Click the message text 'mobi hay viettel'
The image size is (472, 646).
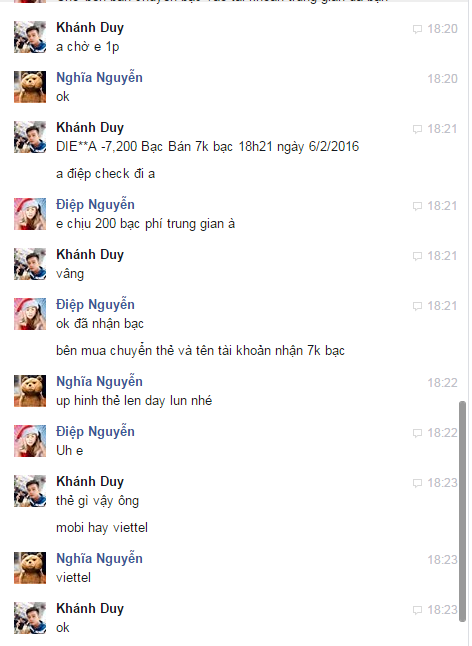point(102,528)
